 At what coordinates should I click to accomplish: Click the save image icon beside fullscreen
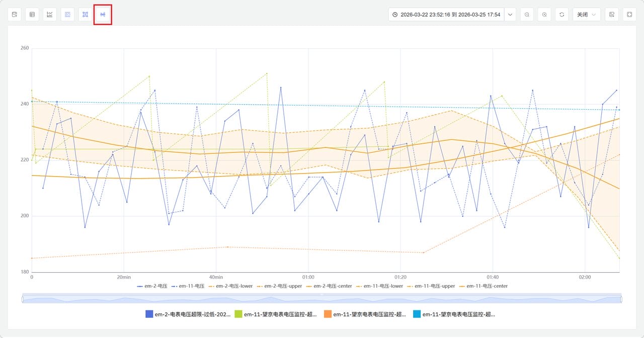[612, 15]
